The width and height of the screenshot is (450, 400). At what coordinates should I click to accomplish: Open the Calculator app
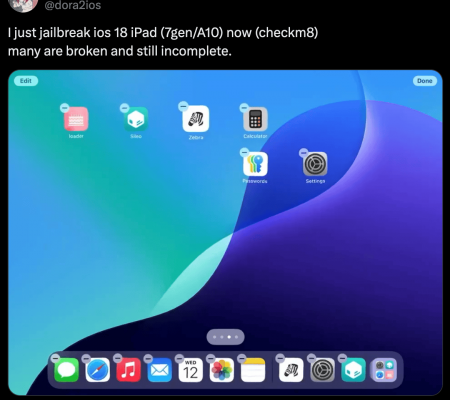255,119
